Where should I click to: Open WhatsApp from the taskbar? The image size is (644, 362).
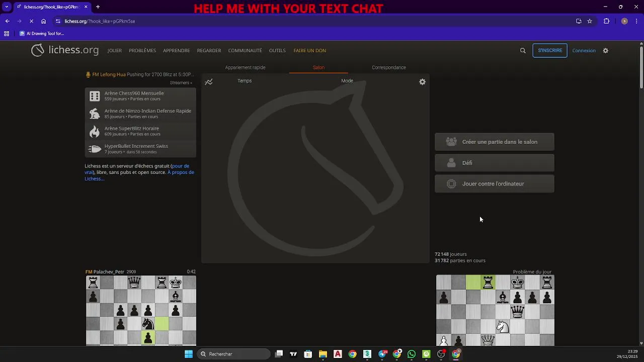(x=412, y=354)
